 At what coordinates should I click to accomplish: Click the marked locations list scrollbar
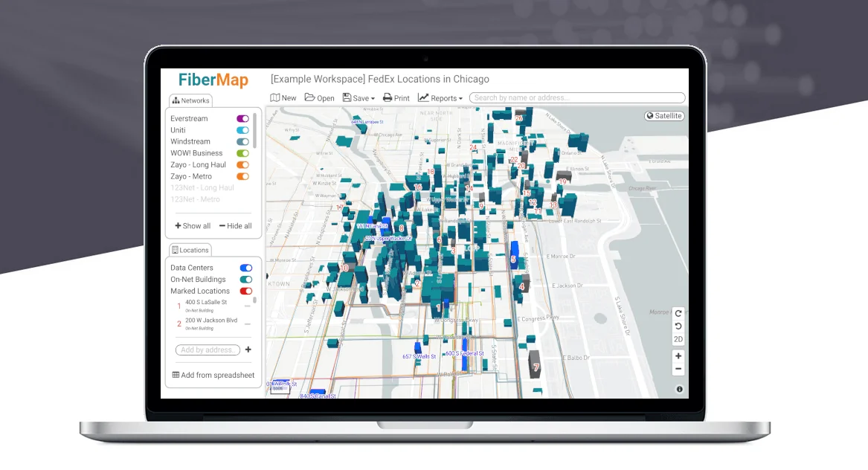click(254, 300)
